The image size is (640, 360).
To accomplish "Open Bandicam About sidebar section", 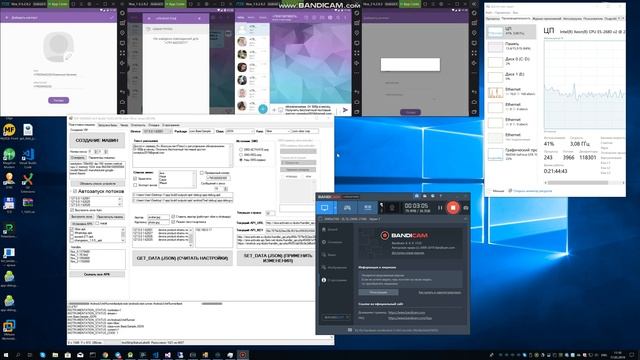I will click(x=334, y=280).
